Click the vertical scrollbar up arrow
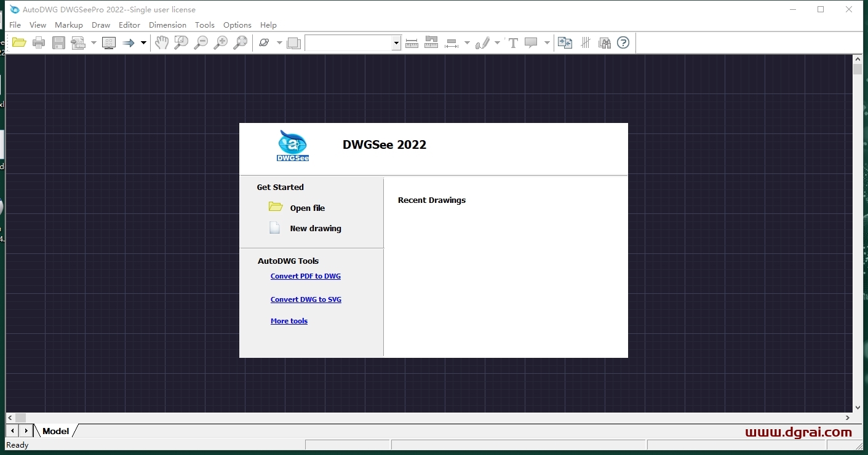Screen dimensions: 868x455 point(858,59)
